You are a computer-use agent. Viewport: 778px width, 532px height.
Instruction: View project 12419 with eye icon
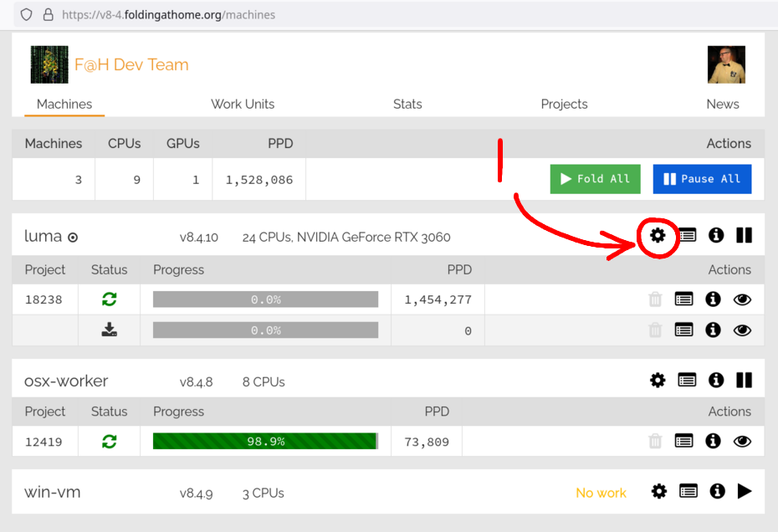742,441
